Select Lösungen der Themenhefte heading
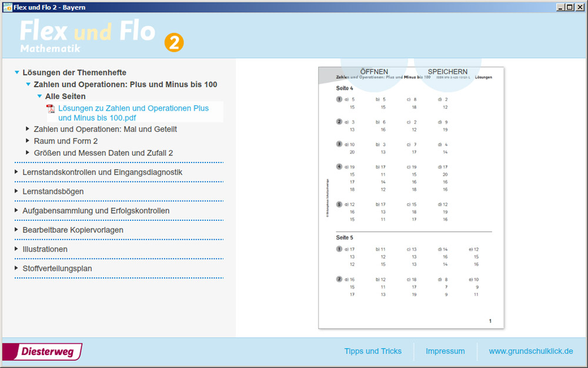This screenshot has height=368, width=588. (74, 72)
